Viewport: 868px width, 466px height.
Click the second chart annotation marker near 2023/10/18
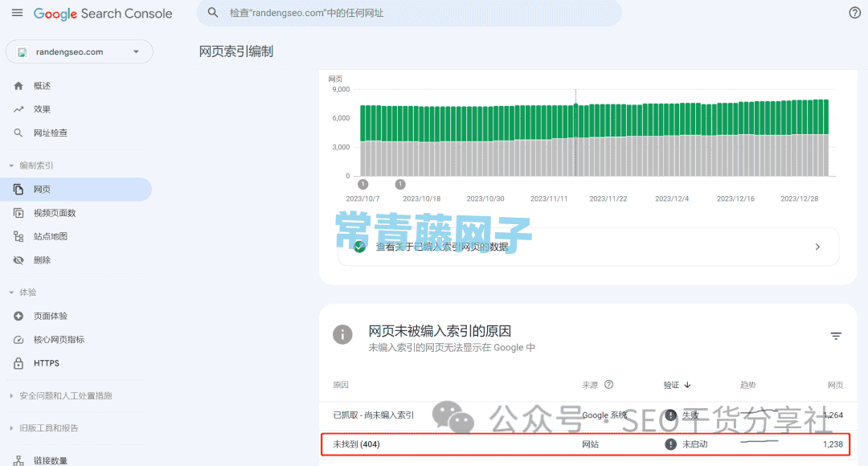(x=400, y=184)
